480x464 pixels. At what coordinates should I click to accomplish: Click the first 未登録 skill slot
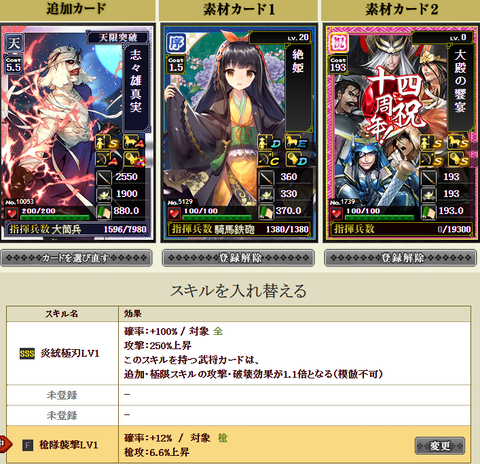coord(62,395)
